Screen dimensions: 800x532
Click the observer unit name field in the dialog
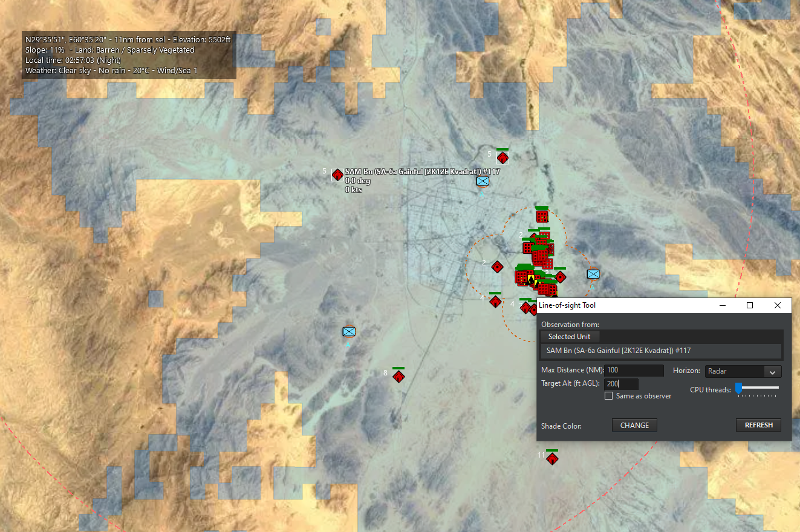click(662, 351)
